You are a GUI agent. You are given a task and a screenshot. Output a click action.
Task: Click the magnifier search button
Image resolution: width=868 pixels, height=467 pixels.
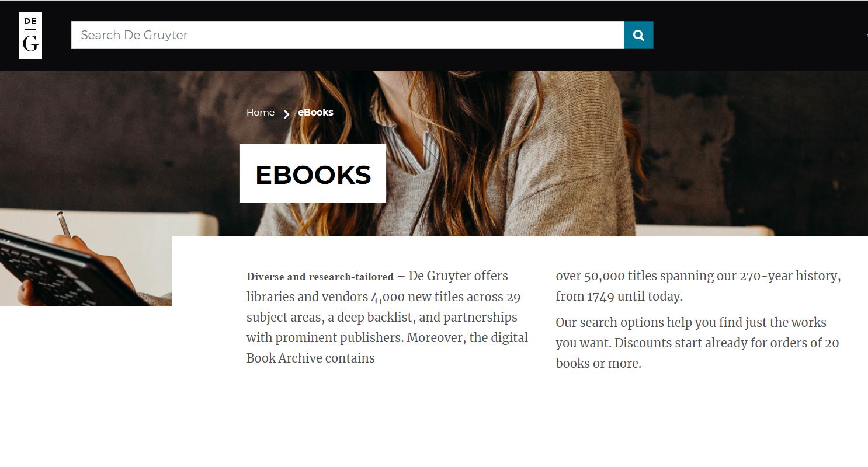638,35
